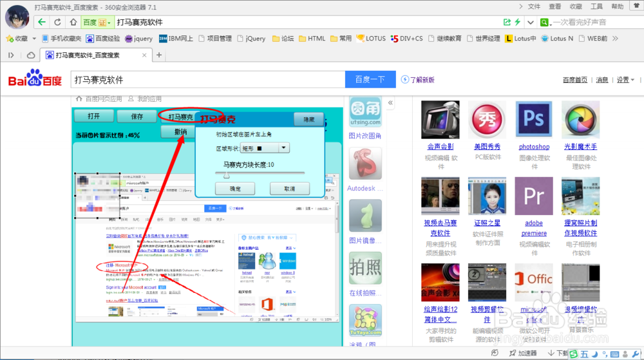The image size is (644, 360).
Task: Open the 消息 link
Action: [602, 80]
